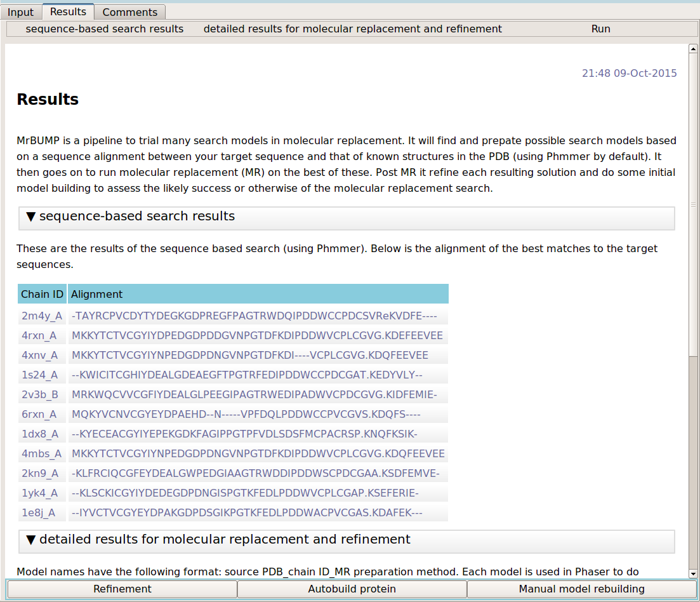Screen dimensions: 700x602
Task: Launch Autobuild protein task
Action: (352, 589)
